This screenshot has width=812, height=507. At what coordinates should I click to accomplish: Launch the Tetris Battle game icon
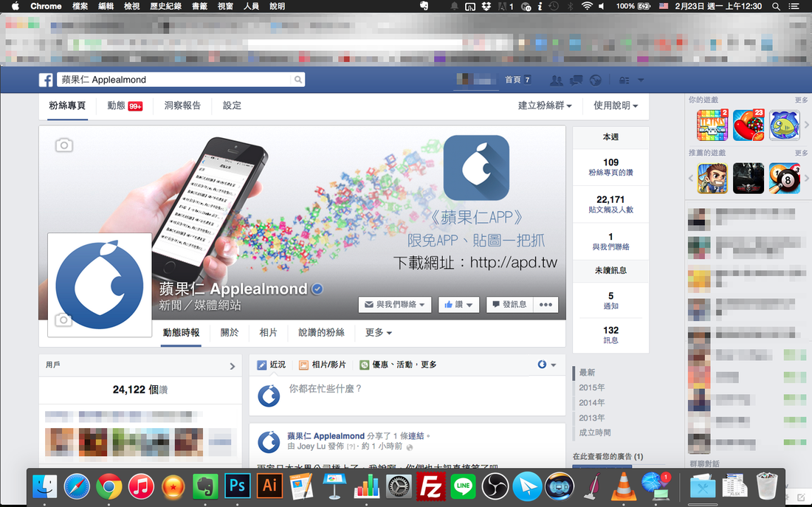click(x=712, y=125)
